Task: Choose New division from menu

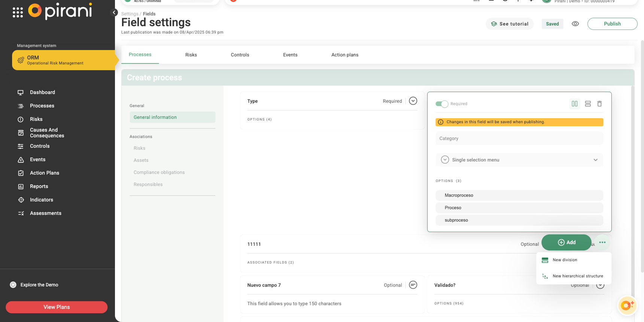Action: [x=565, y=260]
